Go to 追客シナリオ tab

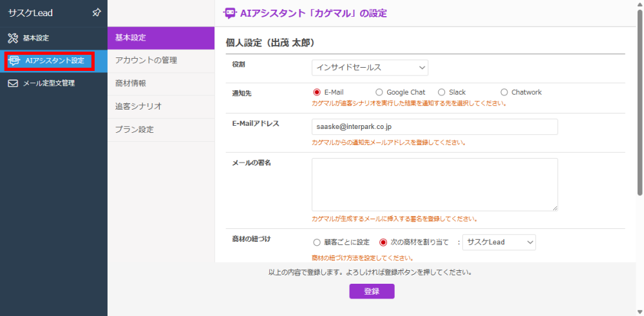tap(161, 106)
